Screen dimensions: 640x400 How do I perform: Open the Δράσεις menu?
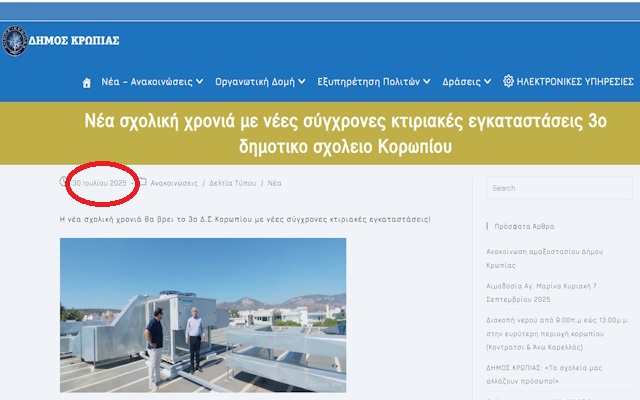coord(467,81)
